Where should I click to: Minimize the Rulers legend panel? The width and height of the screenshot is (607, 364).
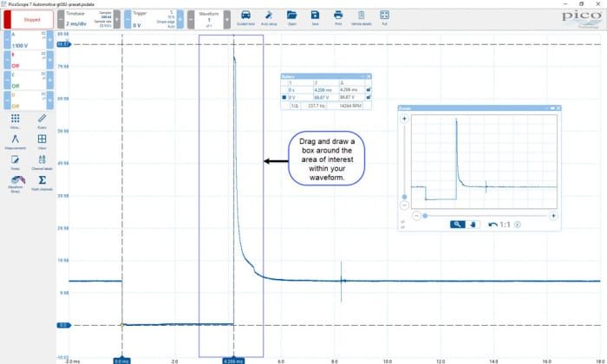tap(362, 76)
